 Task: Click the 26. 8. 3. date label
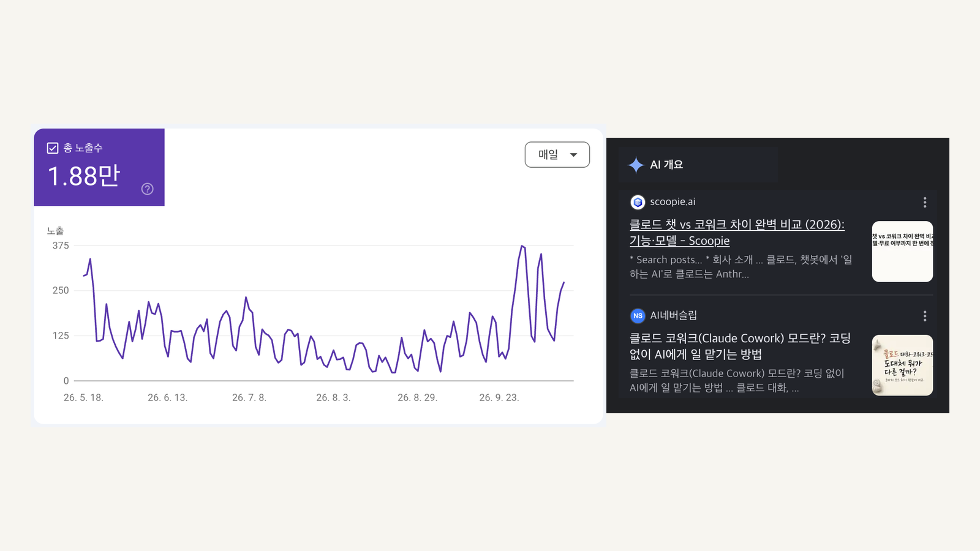coord(333,398)
